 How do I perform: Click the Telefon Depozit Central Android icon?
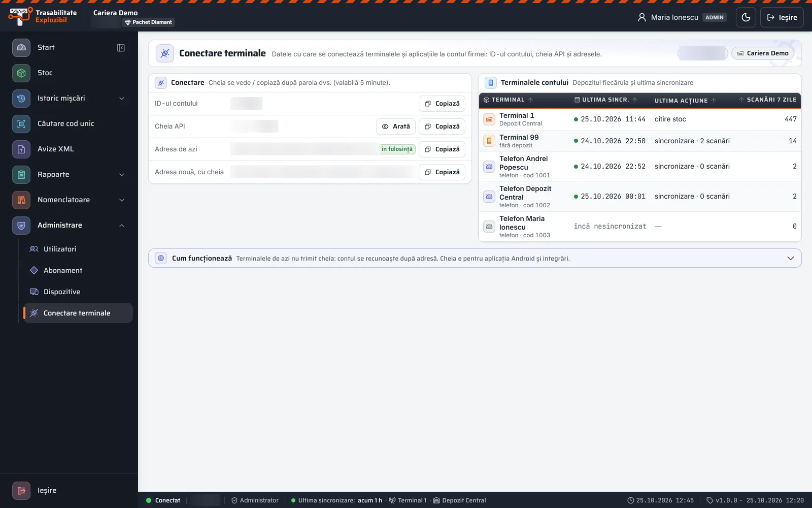489,196
